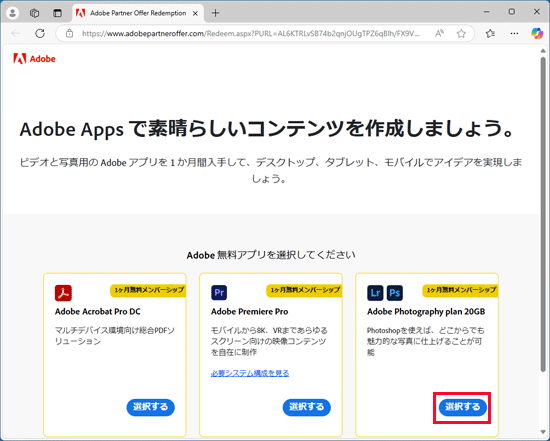Select Adobe Premiere Pro with 選択する button
Viewport: 550px width, 441px height.
click(307, 407)
